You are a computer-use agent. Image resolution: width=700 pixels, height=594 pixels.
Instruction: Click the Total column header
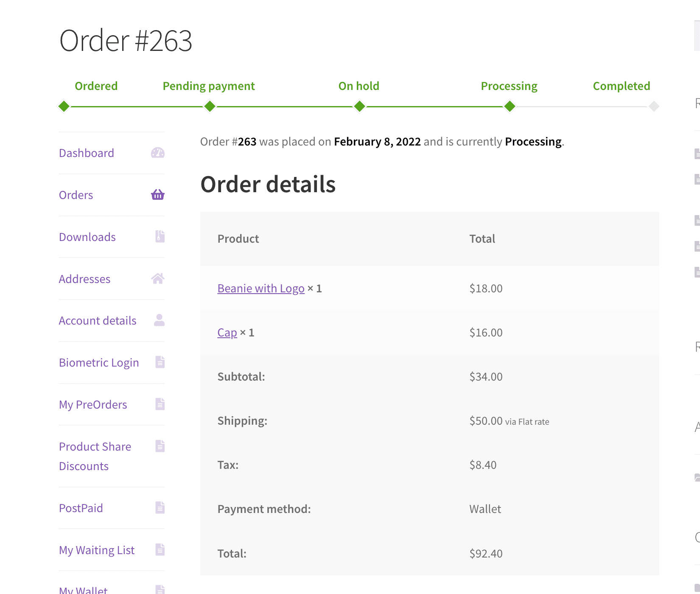(482, 239)
